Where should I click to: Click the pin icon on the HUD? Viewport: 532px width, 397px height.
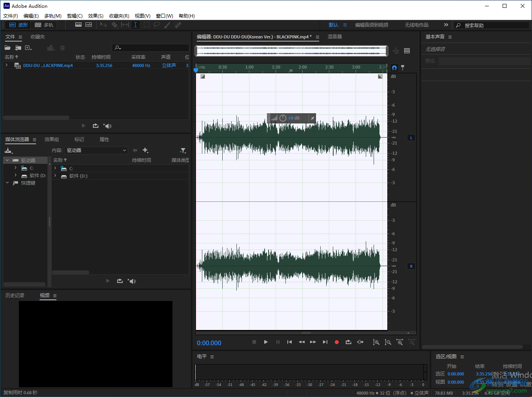click(312, 118)
